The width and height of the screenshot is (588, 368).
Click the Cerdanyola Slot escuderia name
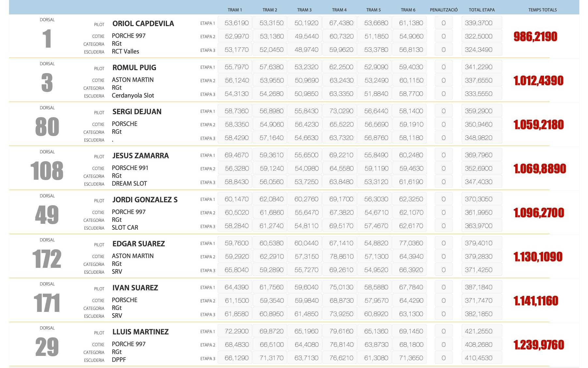coord(133,96)
